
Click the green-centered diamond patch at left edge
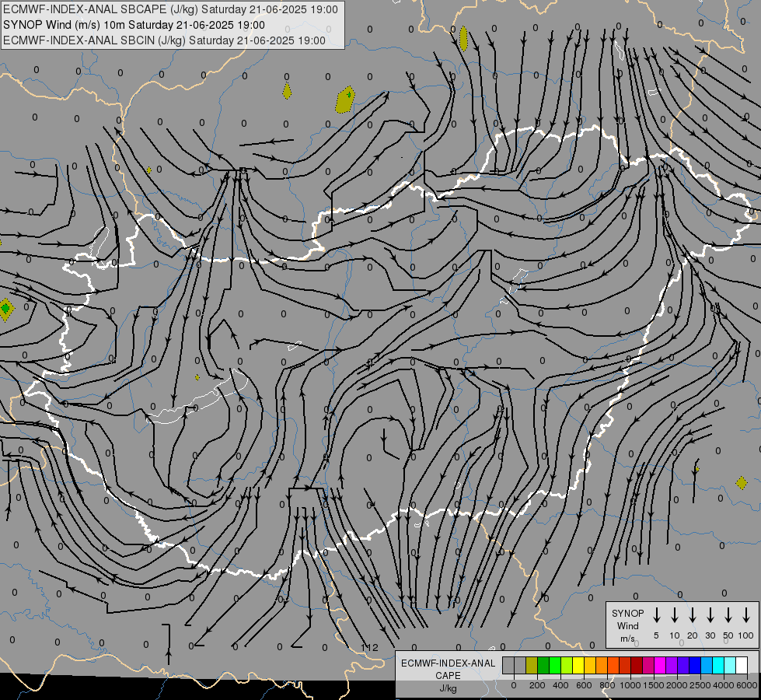(5, 310)
